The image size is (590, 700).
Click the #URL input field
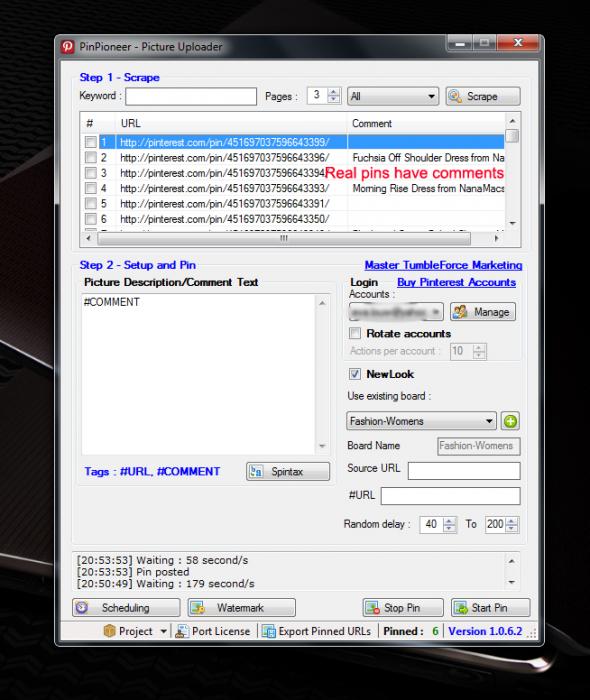click(451, 496)
